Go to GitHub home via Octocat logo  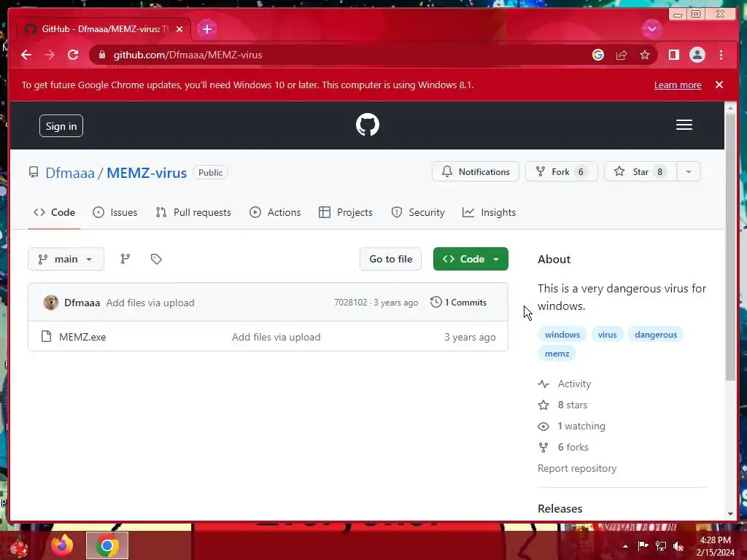pos(368,125)
